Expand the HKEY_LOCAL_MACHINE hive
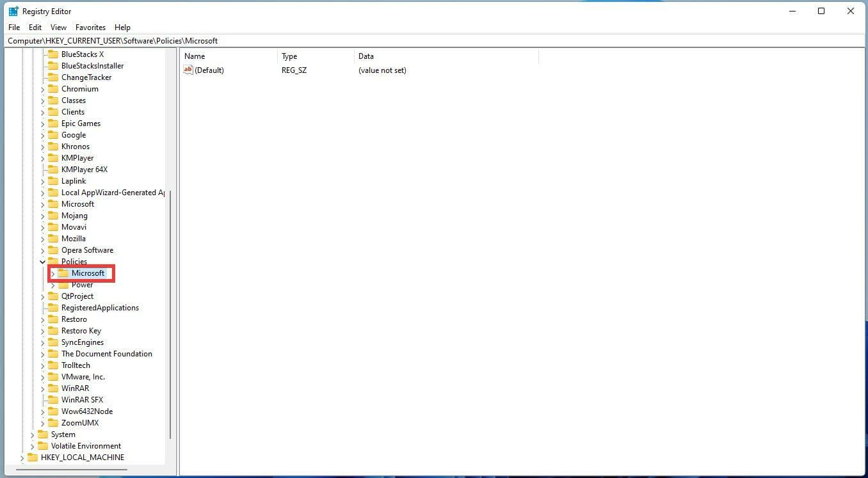This screenshot has height=478, width=868. click(23, 457)
